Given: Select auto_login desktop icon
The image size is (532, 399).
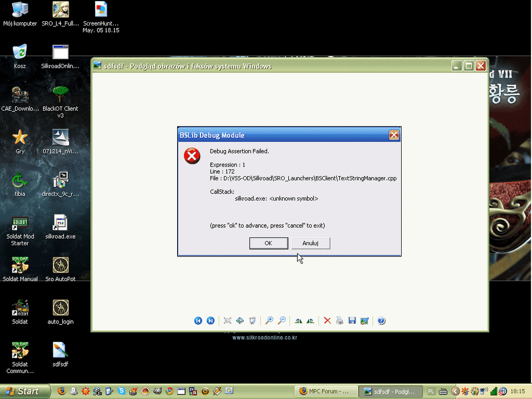Looking at the screenshot, I should [61, 312].
